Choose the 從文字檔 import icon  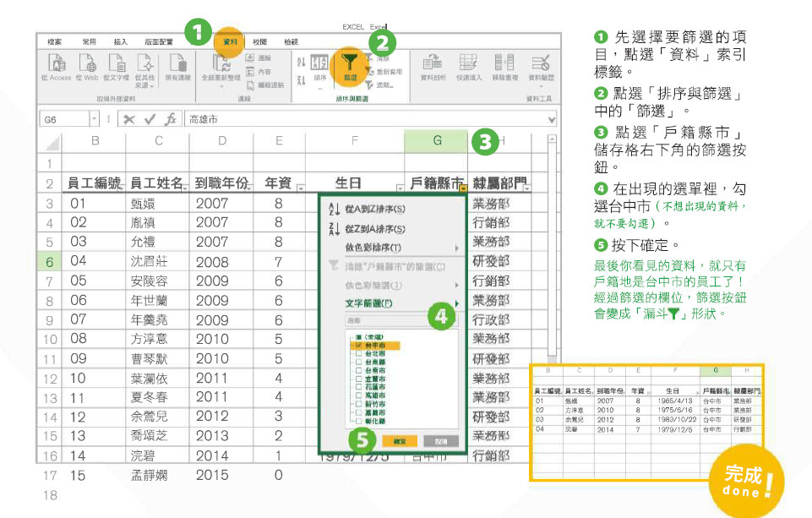[x=117, y=63]
